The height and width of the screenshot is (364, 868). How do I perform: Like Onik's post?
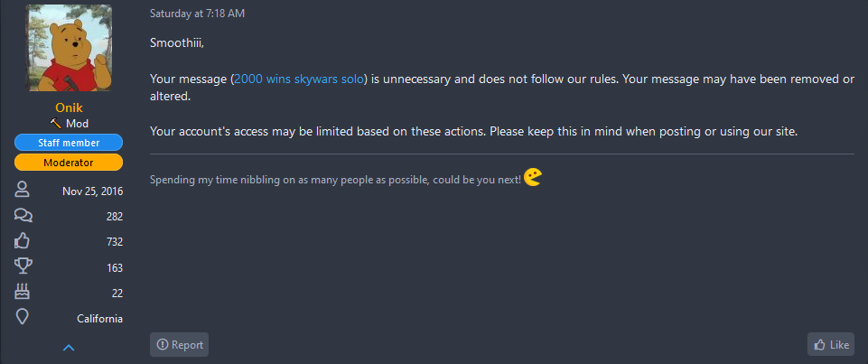pos(831,345)
